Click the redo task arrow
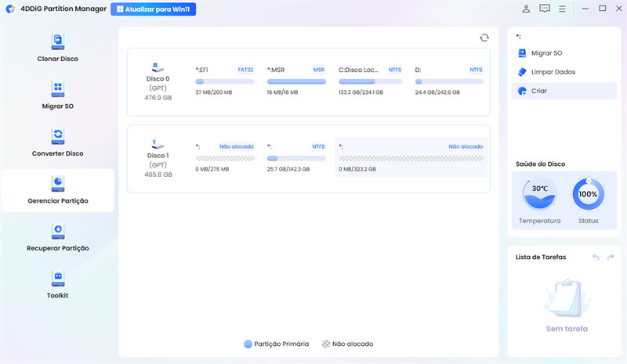Image resolution: width=627 pixels, height=364 pixels. coord(611,257)
